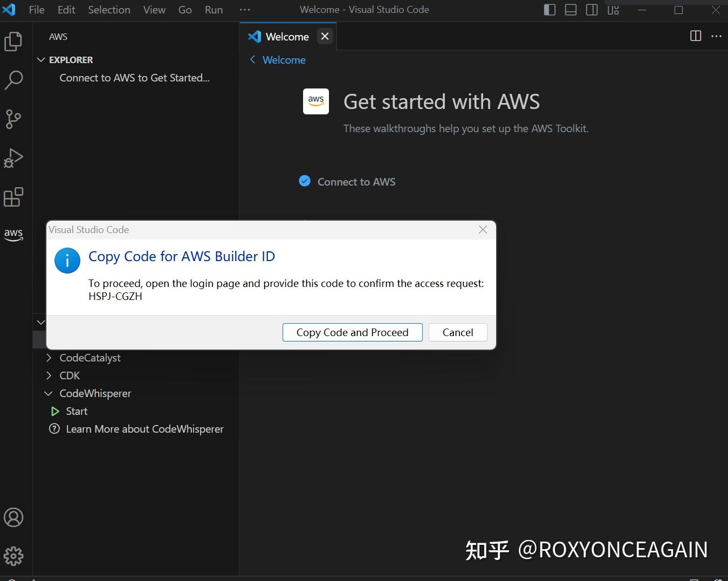Image resolution: width=728 pixels, height=581 pixels.
Task: Open the Explorer view in activity bar
Action: pyautogui.click(x=13, y=42)
